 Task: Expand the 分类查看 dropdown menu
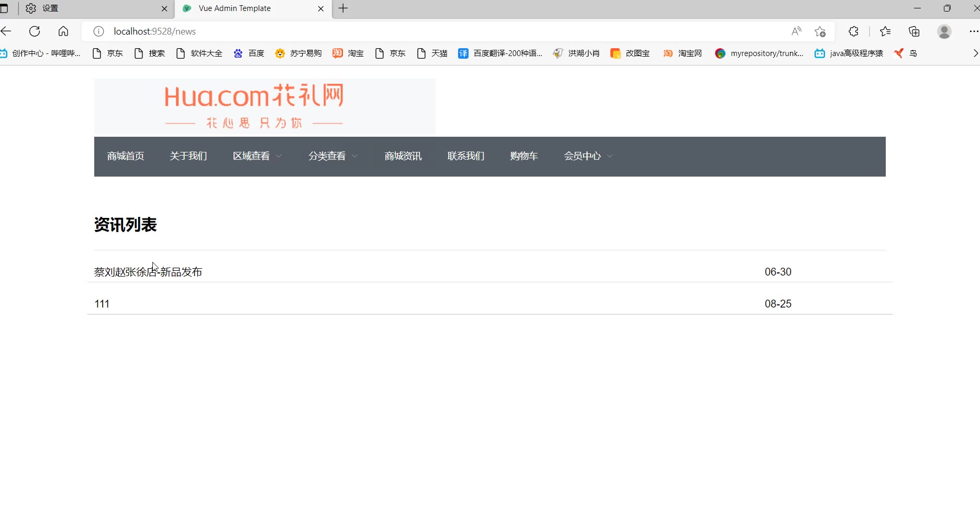coord(333,156)
